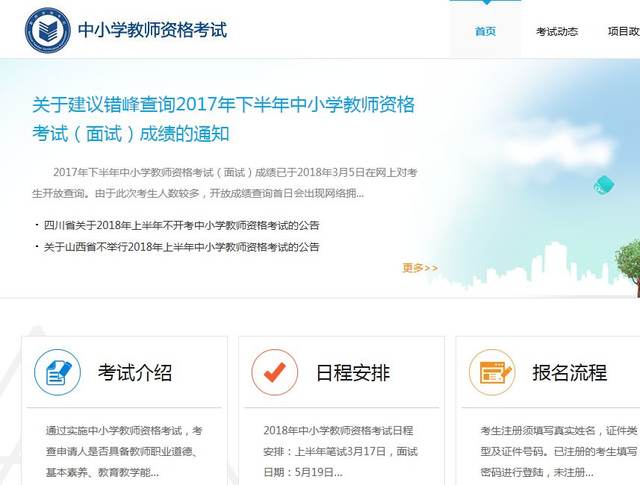The height and width of the screenshot is (485, 640).
Task: Click the summary paragraph starting 2017年下半年中小学教师资格考试（面试）
Action: pyautogui.click(x=225, y=182)
